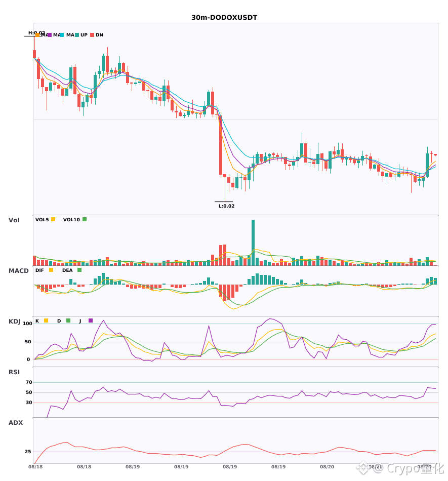Click the ADX 25 axis value
Viewport: 448px width, 481px height.
(x=28, y=451)
